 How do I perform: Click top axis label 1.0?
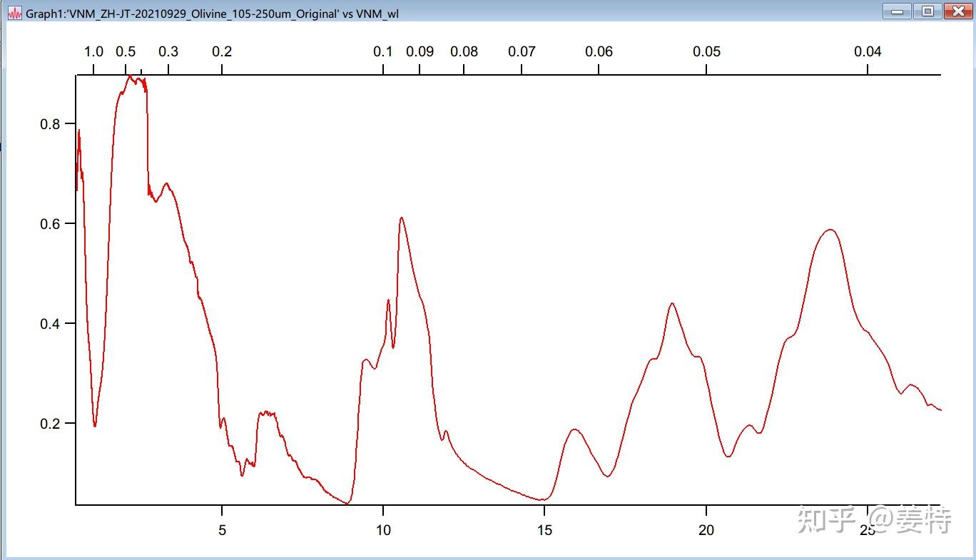93,51
